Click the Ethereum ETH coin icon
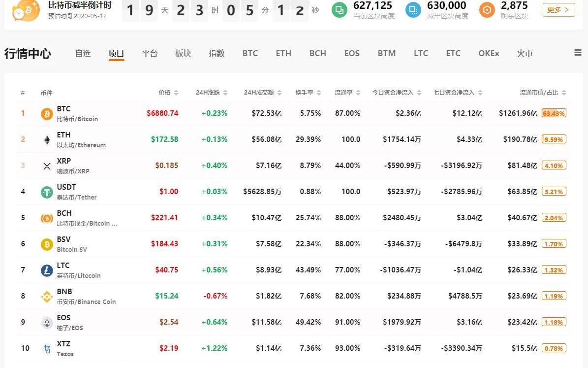Image resolution: width=588 pixels, height=368 pixels. point(47,140)
